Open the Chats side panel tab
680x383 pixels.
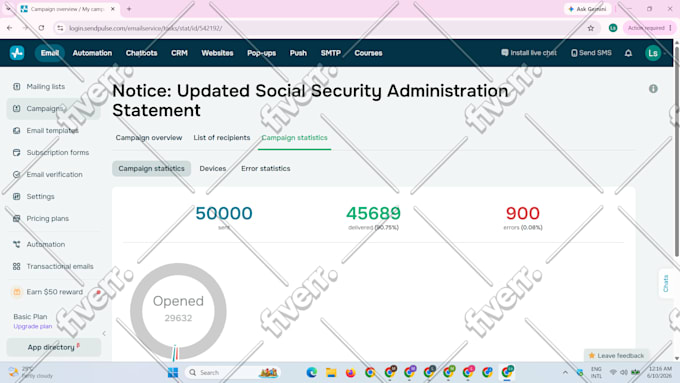[665, 284]
